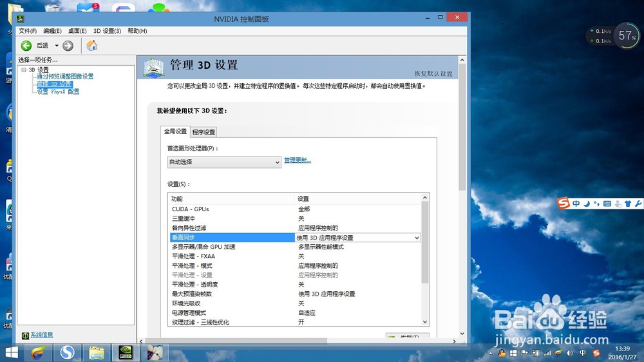644x362 pixels.
Task: Select the 各向异性过滤 setting row
Action: 296,228
